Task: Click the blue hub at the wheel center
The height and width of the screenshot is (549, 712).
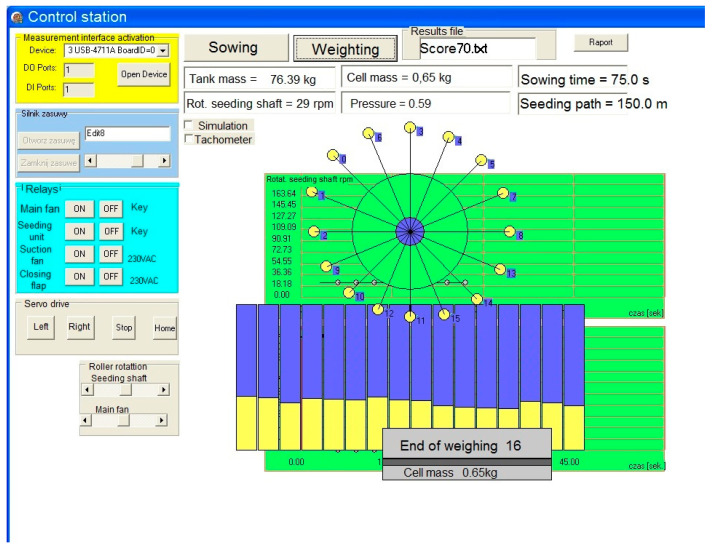Action: point(408,231)
